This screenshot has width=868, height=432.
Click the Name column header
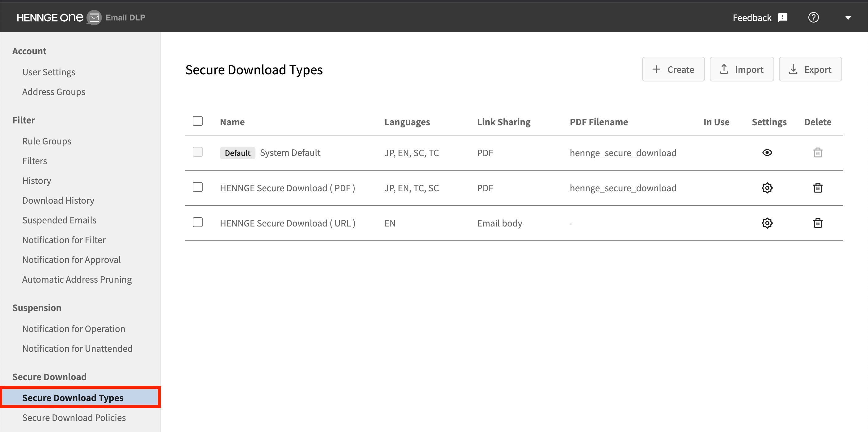pyautogui.click(x=232, y=122)
